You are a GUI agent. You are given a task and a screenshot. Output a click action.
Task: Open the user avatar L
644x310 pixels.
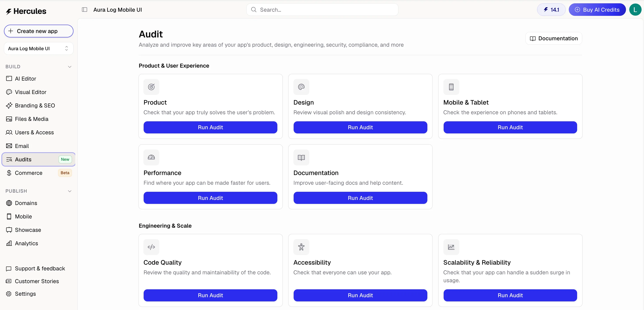coord(635,9)
